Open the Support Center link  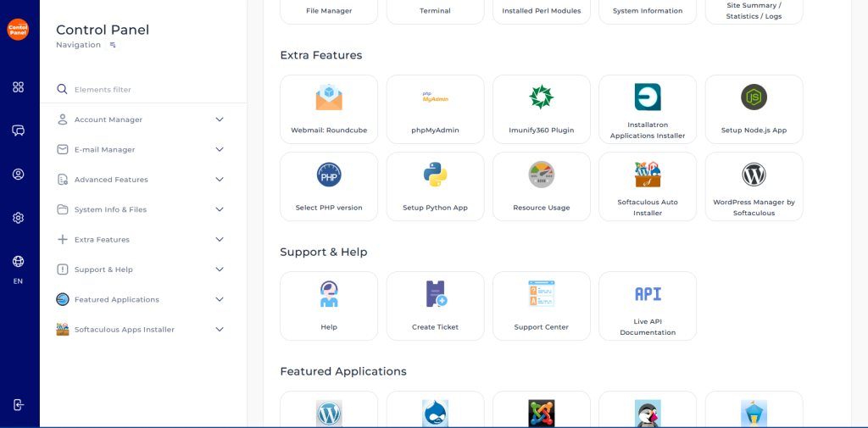(541, 326)
